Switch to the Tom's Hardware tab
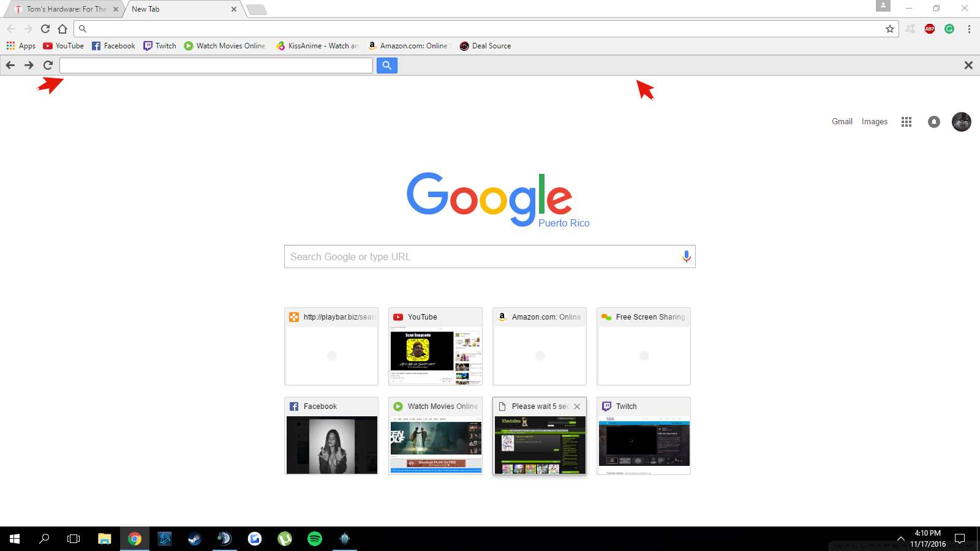 tap(66, 9)
